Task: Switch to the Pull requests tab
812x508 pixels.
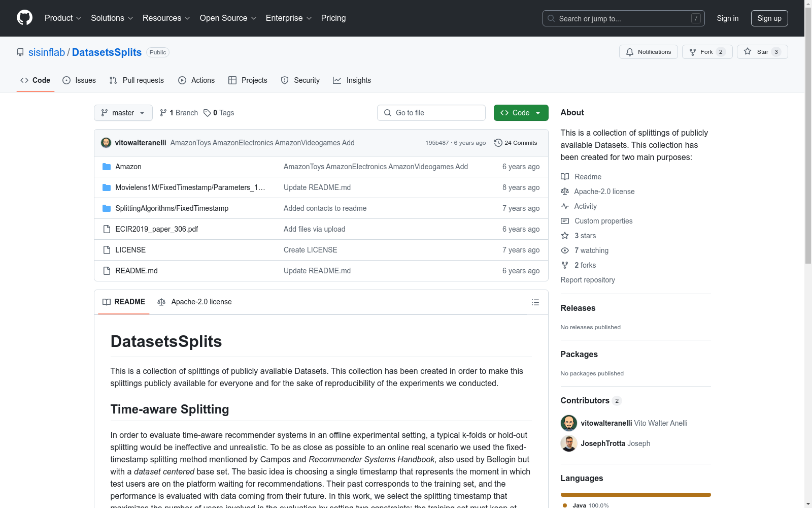Action: tap(137, 80)
